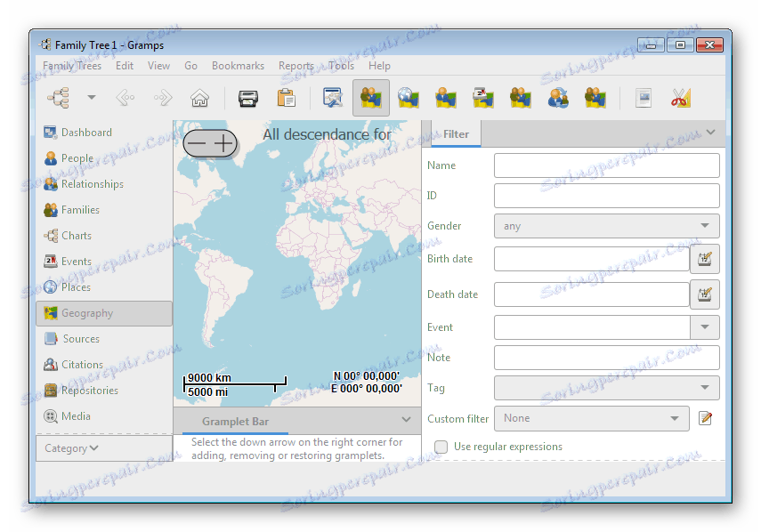
Task: Enable Use regular expressions checkbox
Action: click(x=441, y=447)
